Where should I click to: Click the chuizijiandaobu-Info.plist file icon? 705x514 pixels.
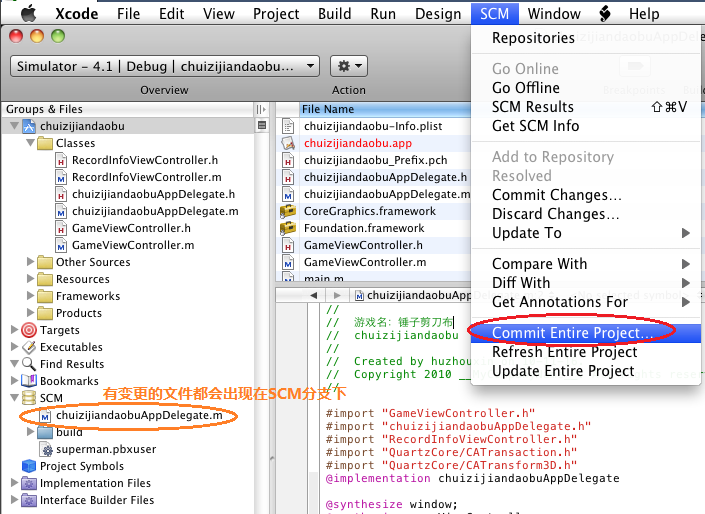[288, 126]
